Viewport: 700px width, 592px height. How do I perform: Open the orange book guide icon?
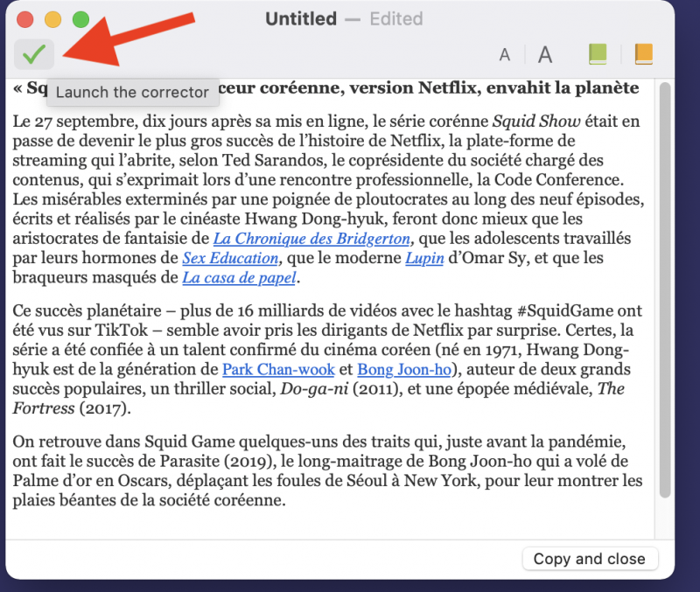coord(644,54)
